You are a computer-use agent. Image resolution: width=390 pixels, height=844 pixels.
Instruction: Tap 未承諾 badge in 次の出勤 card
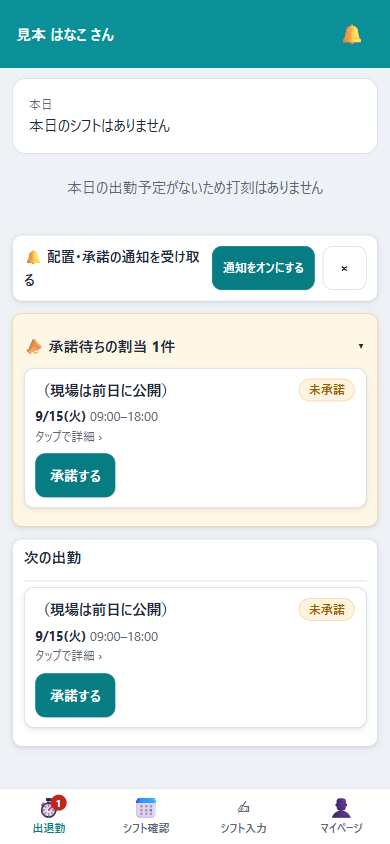tap(327, 609)
